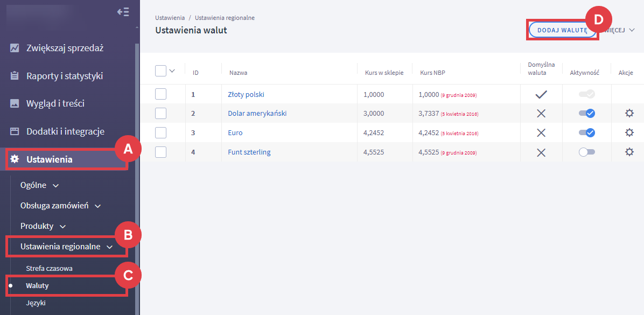The width and height of the screenshot is (644, 315).
Task: Click the Dodaj walutę button
Action: pos(562,30)
